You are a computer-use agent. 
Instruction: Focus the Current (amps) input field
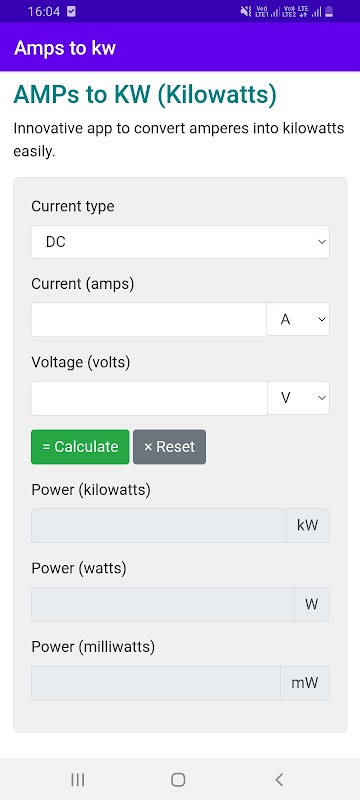pyautogui.click(x=149, y=319)
